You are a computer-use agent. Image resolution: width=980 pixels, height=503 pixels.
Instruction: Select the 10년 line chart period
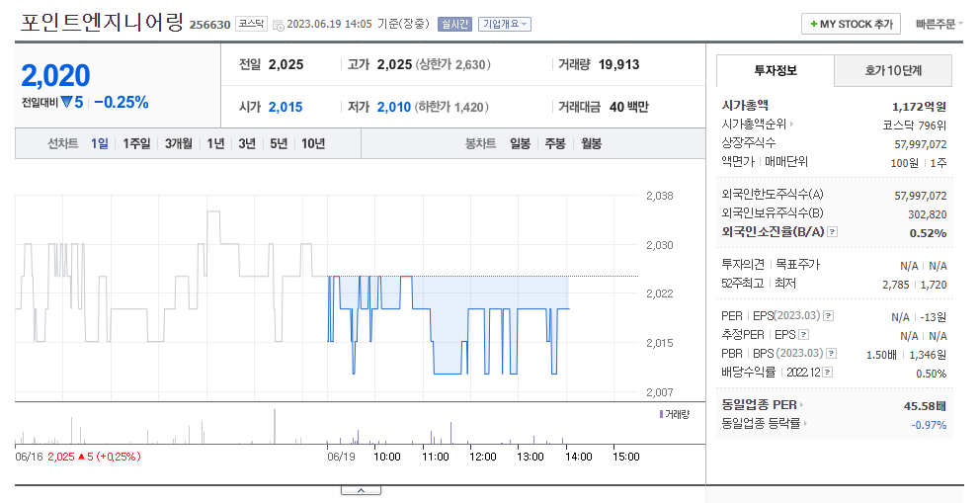click(313, 143)
